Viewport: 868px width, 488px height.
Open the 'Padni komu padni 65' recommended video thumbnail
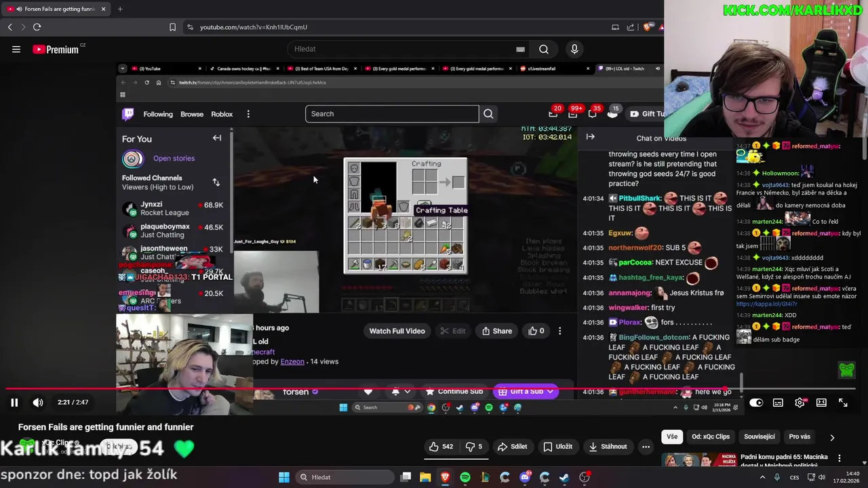699,461
